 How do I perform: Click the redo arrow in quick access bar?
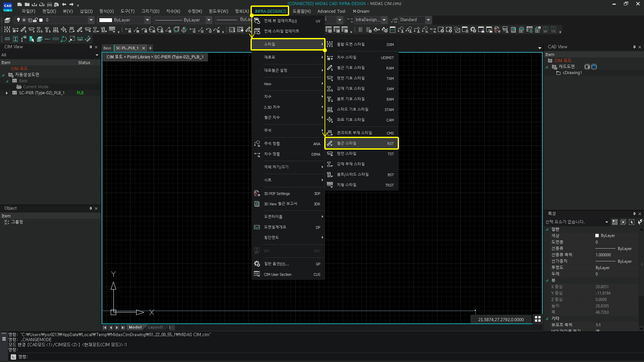click(71, 4)
